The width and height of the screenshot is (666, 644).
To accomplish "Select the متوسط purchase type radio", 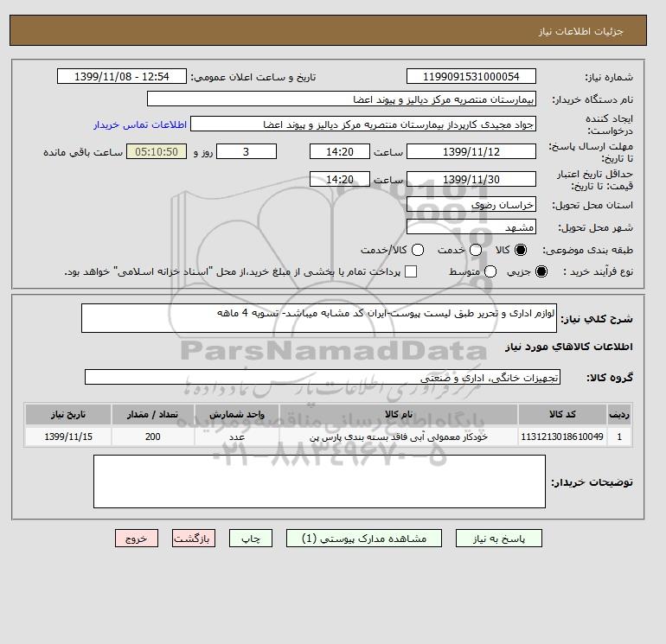I will point(490,271).
